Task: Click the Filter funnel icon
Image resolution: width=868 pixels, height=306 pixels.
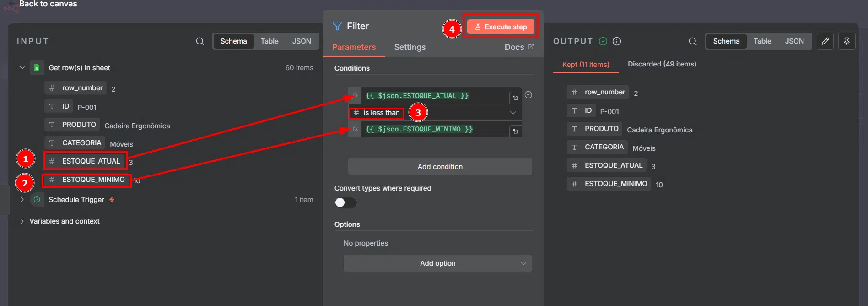Action: 337,26
